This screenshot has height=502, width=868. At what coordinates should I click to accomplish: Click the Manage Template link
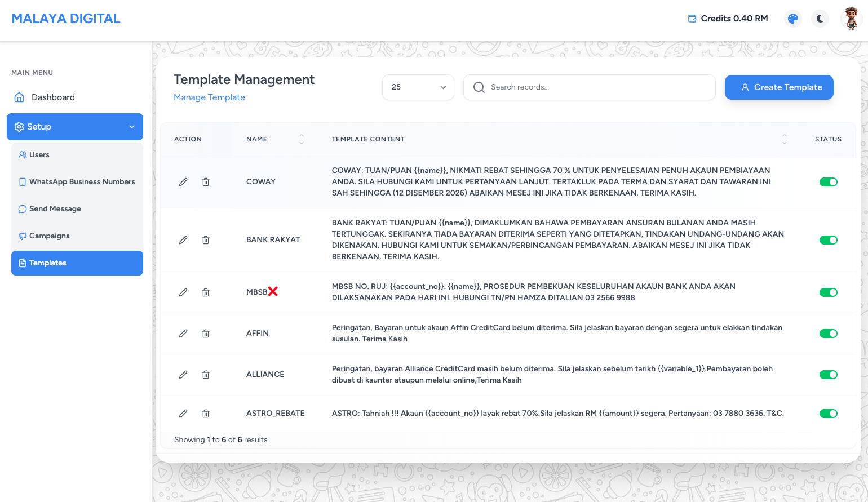pyautogui.click(x=209, y=97)
